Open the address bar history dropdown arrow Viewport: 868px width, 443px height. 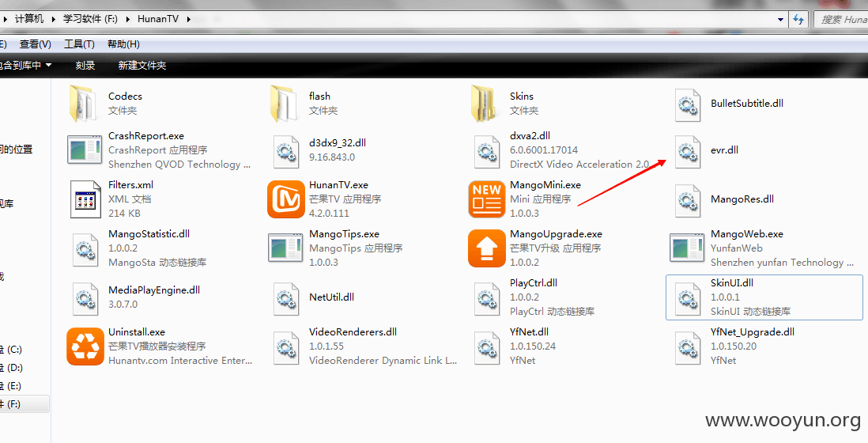pos(780,19)
